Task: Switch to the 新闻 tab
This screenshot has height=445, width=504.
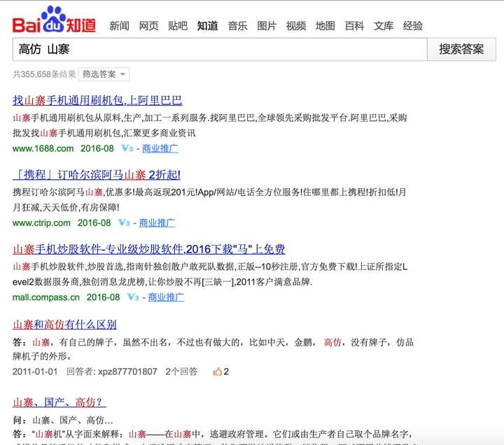Action: (x=119, y=26)
